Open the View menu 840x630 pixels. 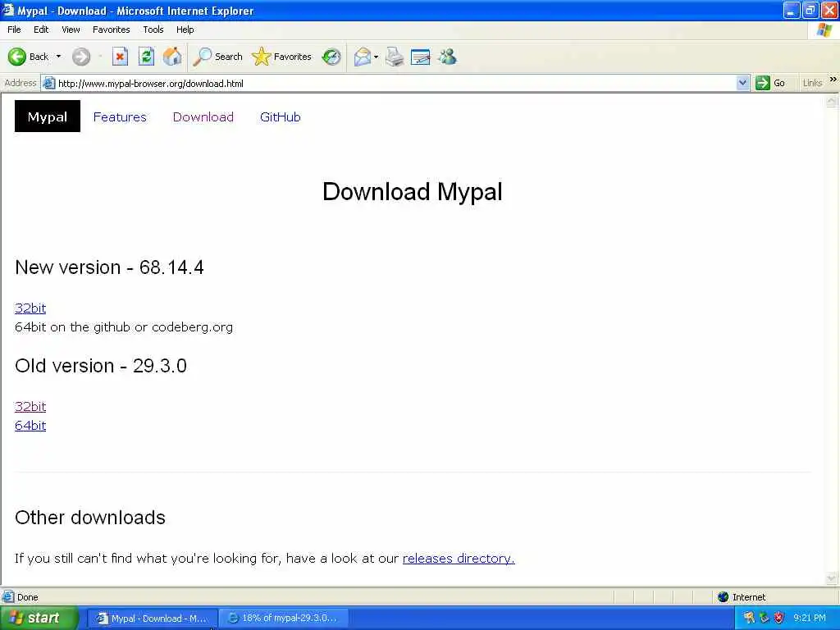tap(71, 30)
